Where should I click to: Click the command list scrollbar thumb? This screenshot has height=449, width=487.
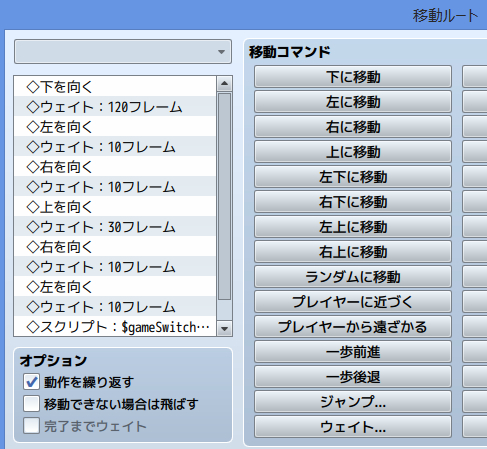tap(224, 197)
